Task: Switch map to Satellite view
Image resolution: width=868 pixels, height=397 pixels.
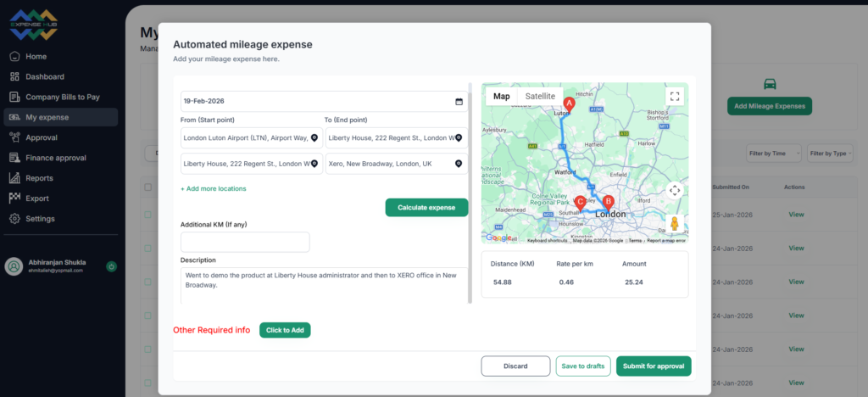Action: (x=540, y=97)
